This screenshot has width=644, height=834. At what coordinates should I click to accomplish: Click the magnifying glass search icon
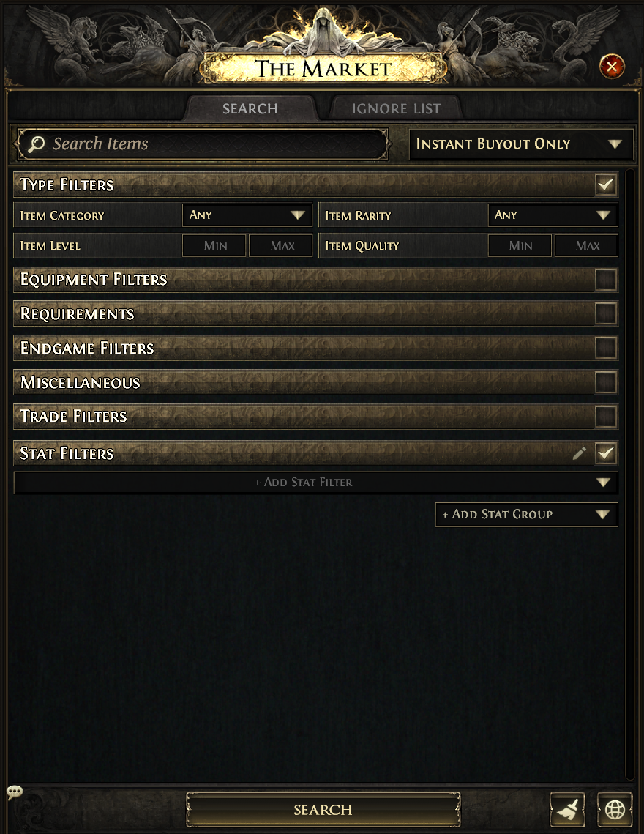(36, 144)
